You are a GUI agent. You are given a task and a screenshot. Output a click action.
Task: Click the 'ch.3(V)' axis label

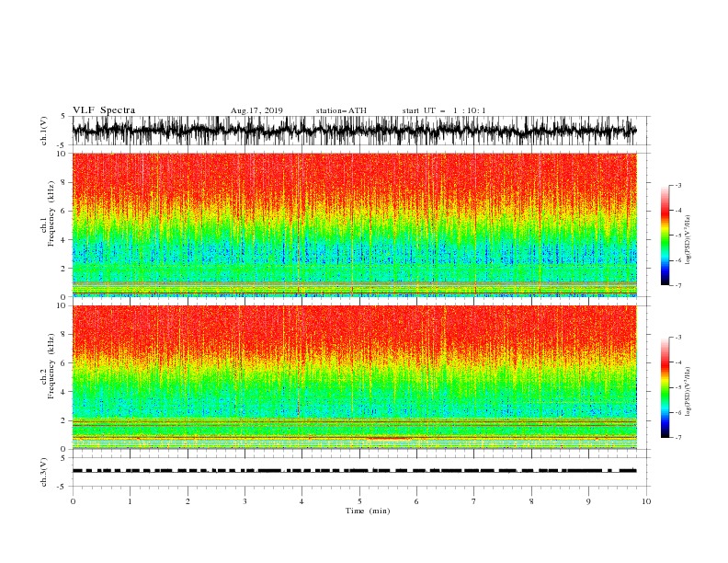44,472
